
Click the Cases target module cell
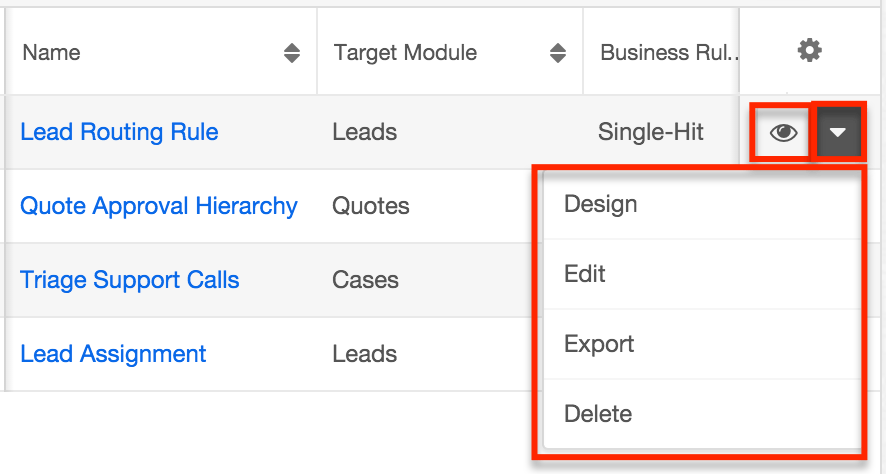tap(366, 280)
